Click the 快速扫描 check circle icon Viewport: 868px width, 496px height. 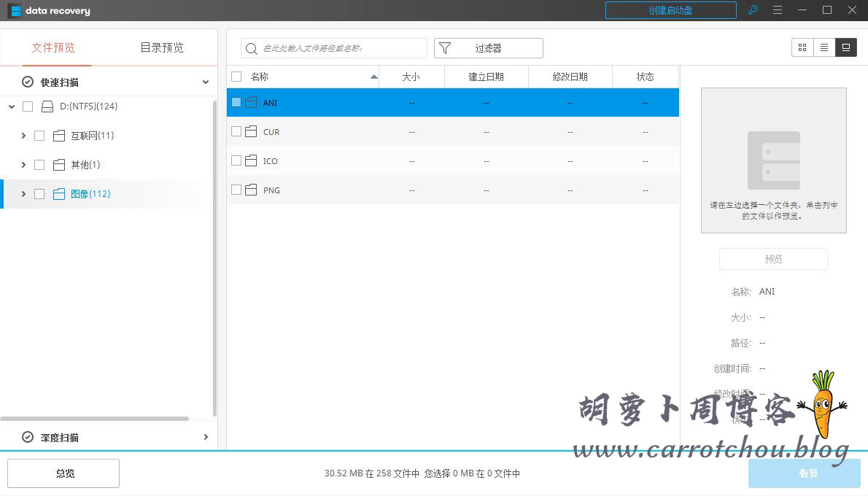point(28,82)
